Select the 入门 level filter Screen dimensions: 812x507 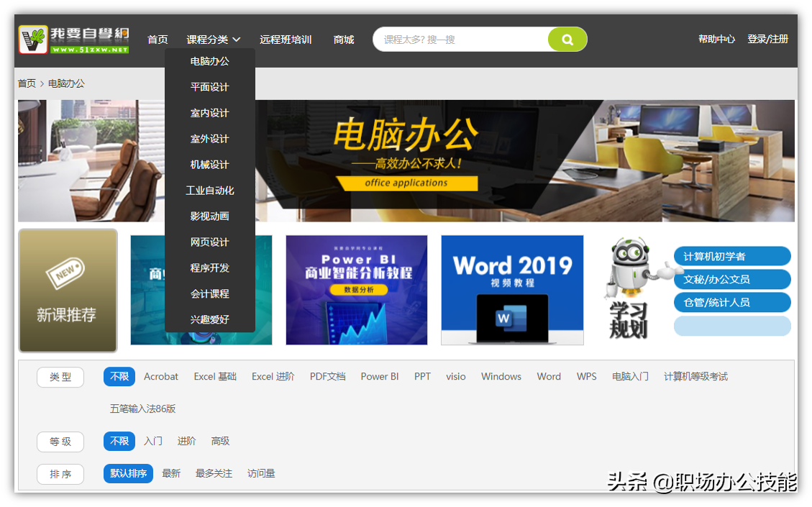(x=152, y=441)
